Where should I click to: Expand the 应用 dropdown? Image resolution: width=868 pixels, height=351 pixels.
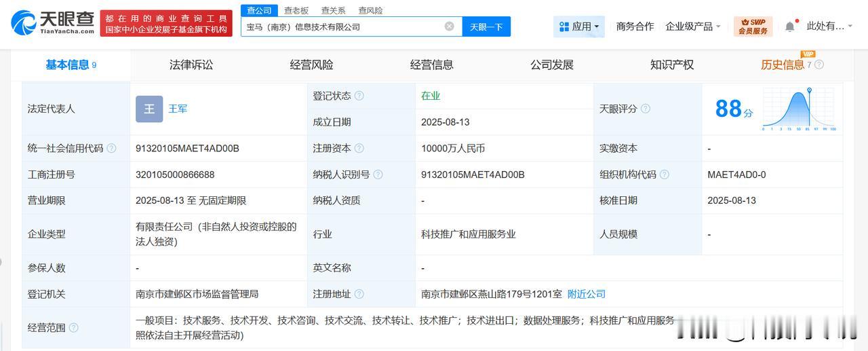coord(579,26)
